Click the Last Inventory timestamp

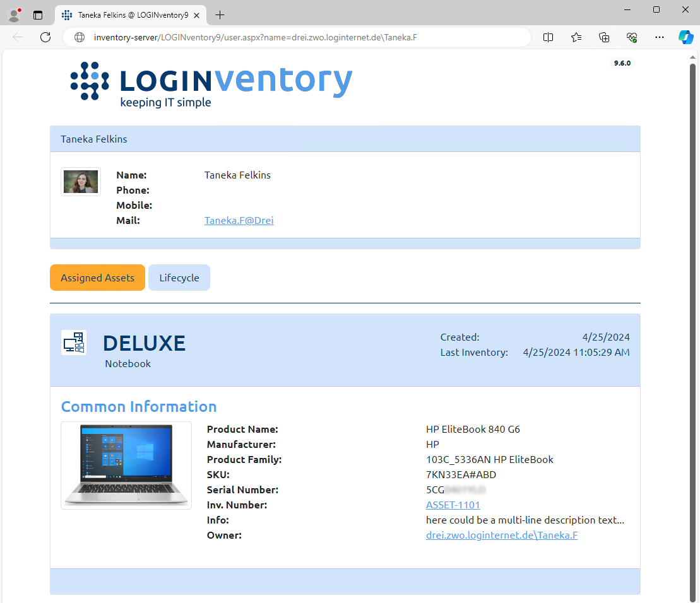pyautogui.click(x=576, y=353)
